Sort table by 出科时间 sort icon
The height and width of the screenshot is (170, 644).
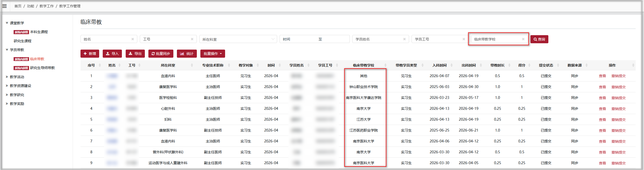pos(481,65)
